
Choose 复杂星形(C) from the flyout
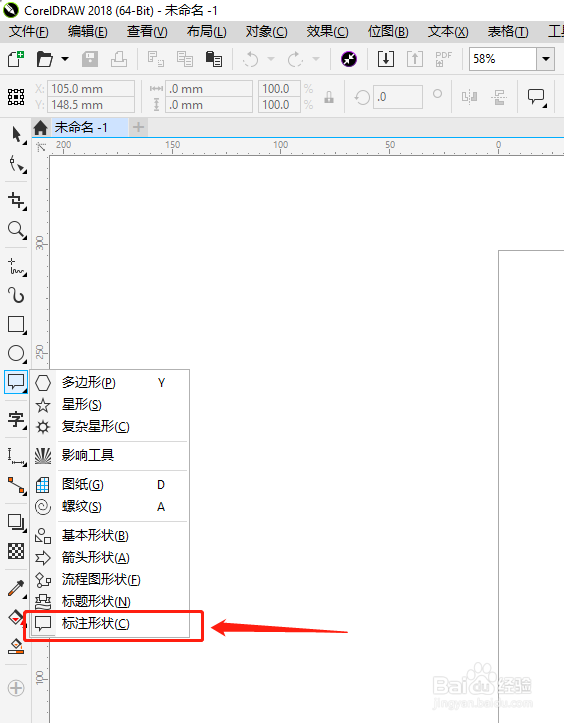[111, 426]
